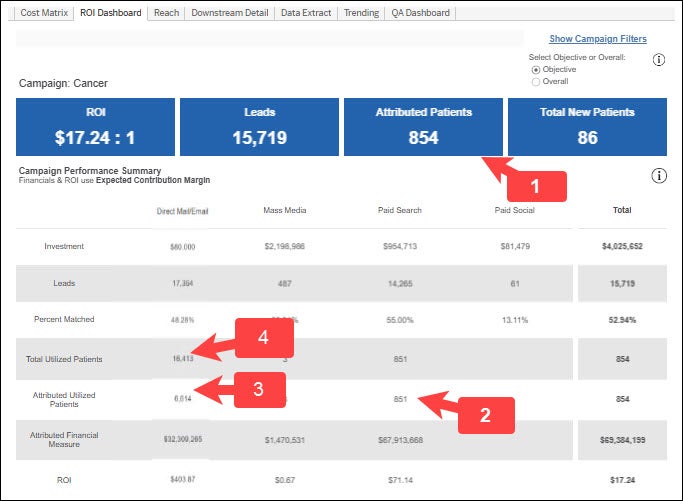Click the ROI summary tile

click(x=96, y=127)
